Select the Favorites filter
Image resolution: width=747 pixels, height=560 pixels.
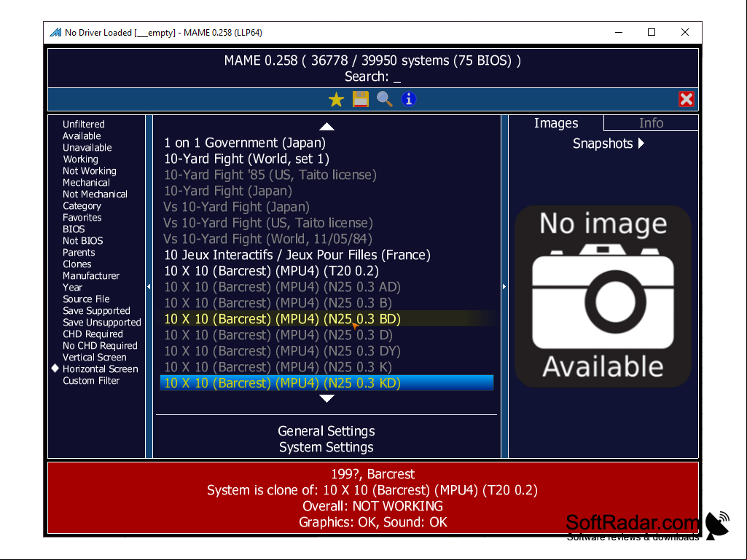(82, 218)
